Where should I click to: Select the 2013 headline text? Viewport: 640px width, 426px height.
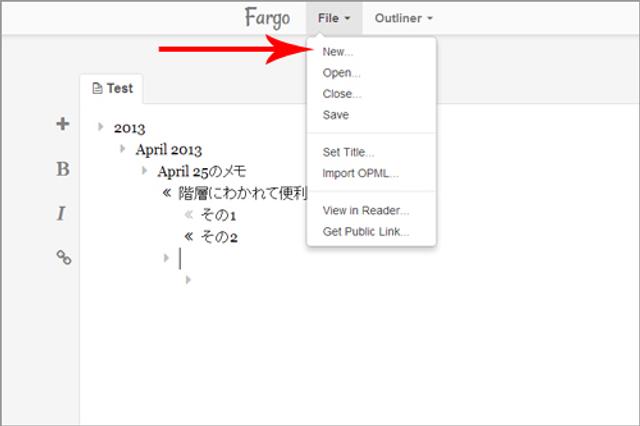click(x=129, y=128)
